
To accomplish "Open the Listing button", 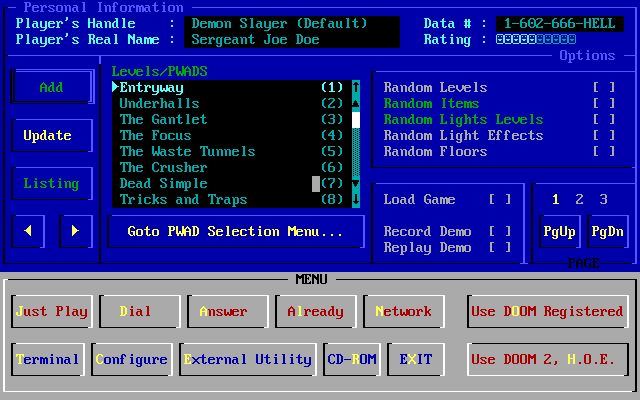I will [52, 183].
